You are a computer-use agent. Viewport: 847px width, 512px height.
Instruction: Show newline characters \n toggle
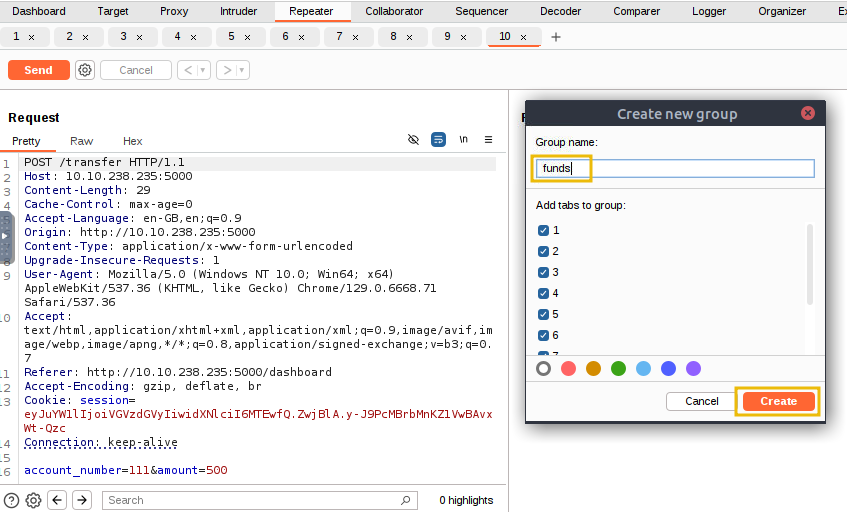(x=463, y=139)
